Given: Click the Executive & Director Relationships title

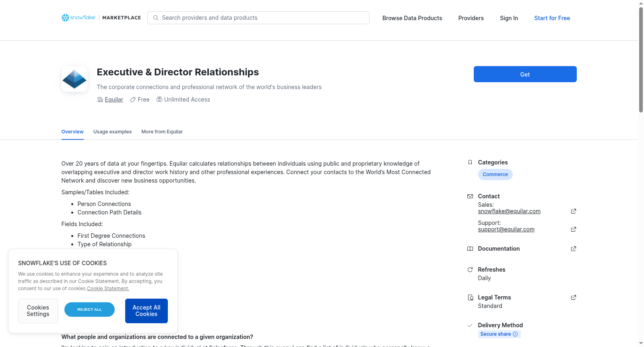Looking at the screenshot, I should click(178, 72).
